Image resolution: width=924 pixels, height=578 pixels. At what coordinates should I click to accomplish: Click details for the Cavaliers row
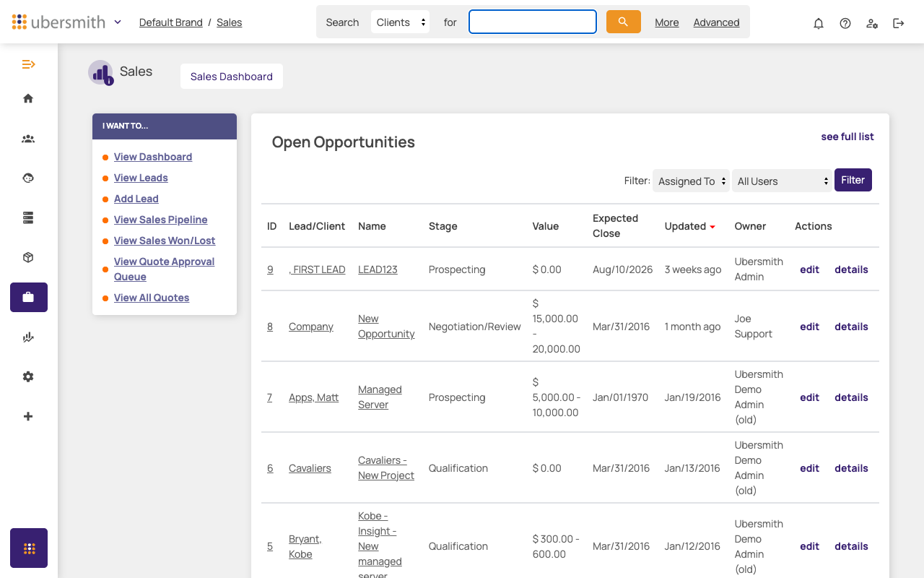pyautogui.click(x=852, y=468)
